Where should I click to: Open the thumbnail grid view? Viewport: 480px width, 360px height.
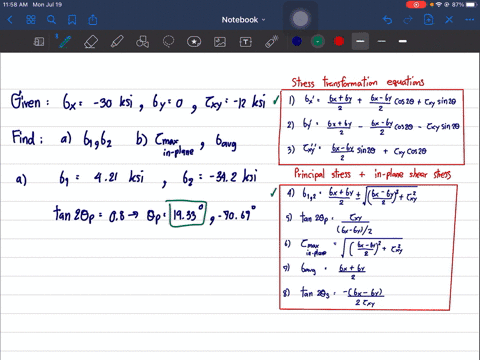click(x=31, y=20)
